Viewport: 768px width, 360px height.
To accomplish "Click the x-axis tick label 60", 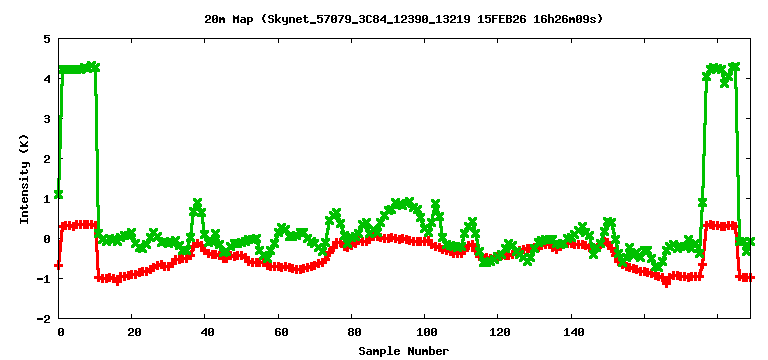I will tap(281, 332).
